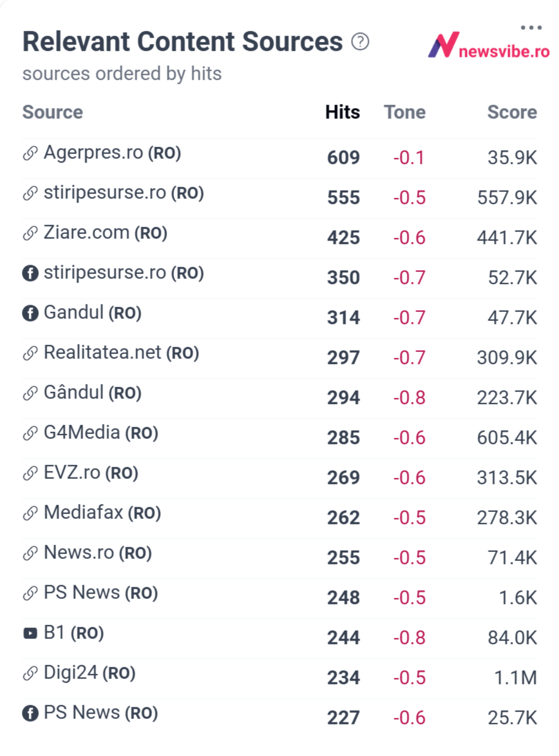The height and width of the screenshot is (756, 559).
Task: Sort the table by Hits column
Action: (x=343, y=112)
